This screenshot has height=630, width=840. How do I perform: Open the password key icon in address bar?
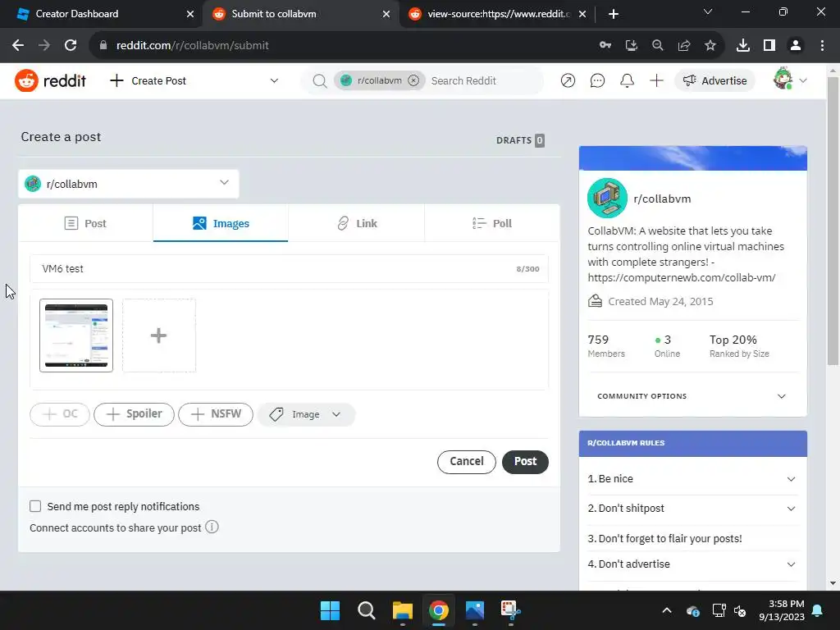605,46
